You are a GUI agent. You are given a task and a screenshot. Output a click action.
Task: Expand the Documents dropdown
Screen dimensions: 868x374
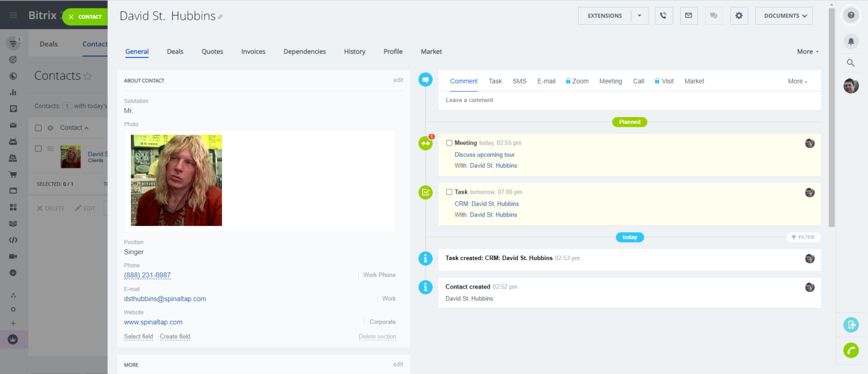tap(784, 16)
